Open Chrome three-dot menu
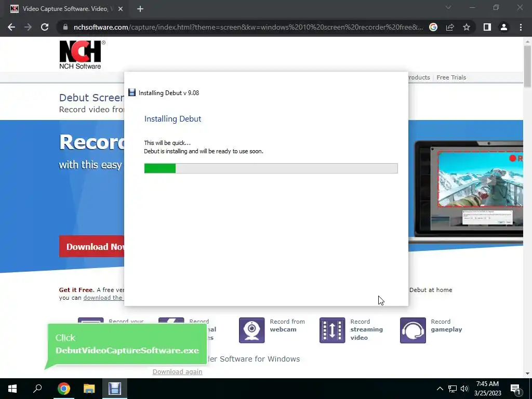 coord(521,27)
